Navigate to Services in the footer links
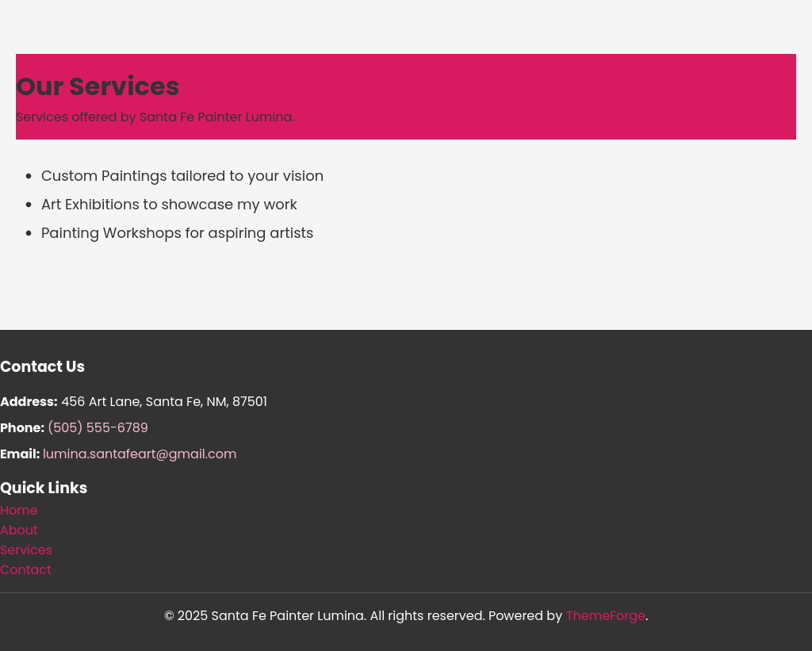This screenshot has height=651, width=812. coord(26,550)
